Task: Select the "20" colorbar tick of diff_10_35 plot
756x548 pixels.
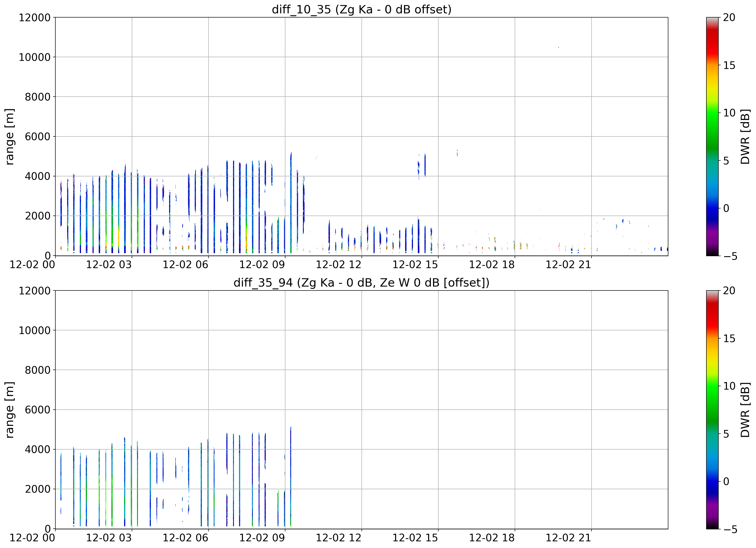Action: [x=729, y=17]
